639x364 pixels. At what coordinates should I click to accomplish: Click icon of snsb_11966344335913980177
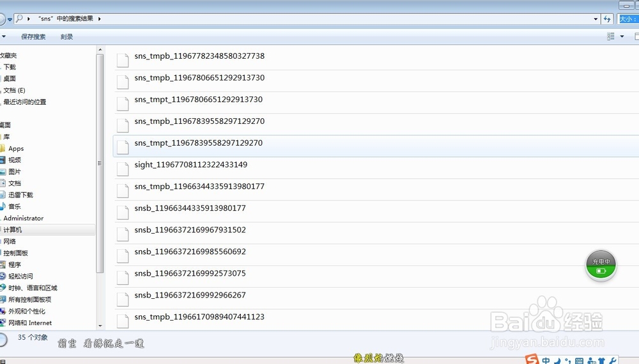pos(123,213)
